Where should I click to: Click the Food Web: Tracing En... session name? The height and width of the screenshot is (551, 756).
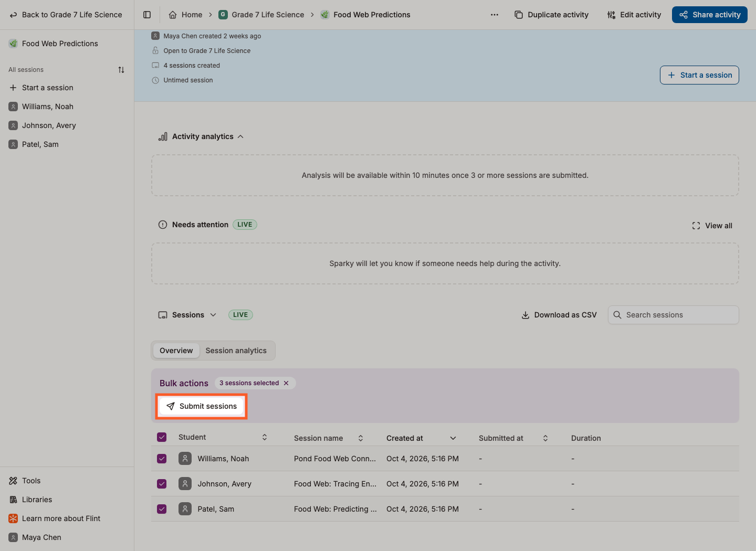(x=335, y=484)
